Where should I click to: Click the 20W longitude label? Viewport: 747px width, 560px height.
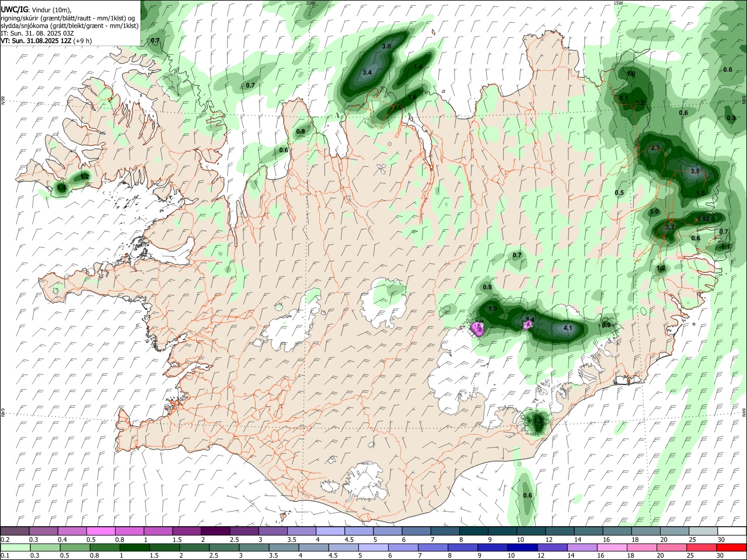pos(310,3)
